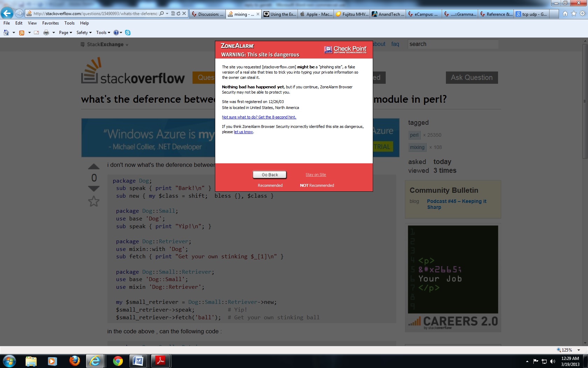The image size is (588, 368).
Task: Switch to the tcp udp Google tab
Action: point(532,14)
